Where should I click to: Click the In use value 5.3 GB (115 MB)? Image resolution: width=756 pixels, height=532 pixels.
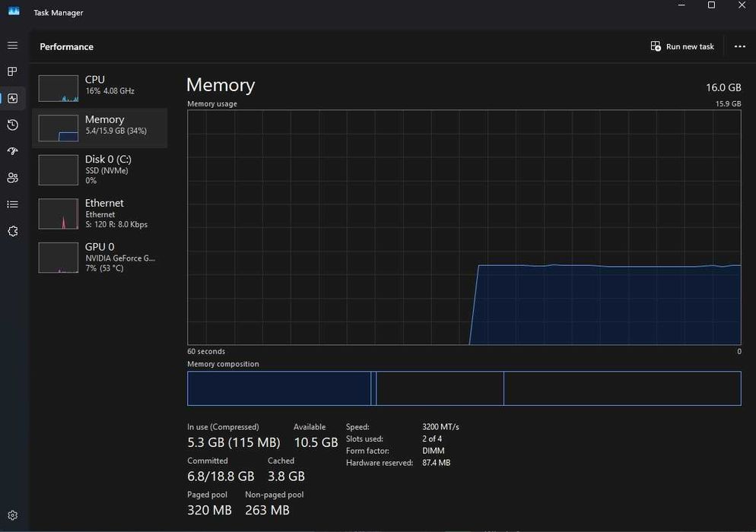coord(233,442)
